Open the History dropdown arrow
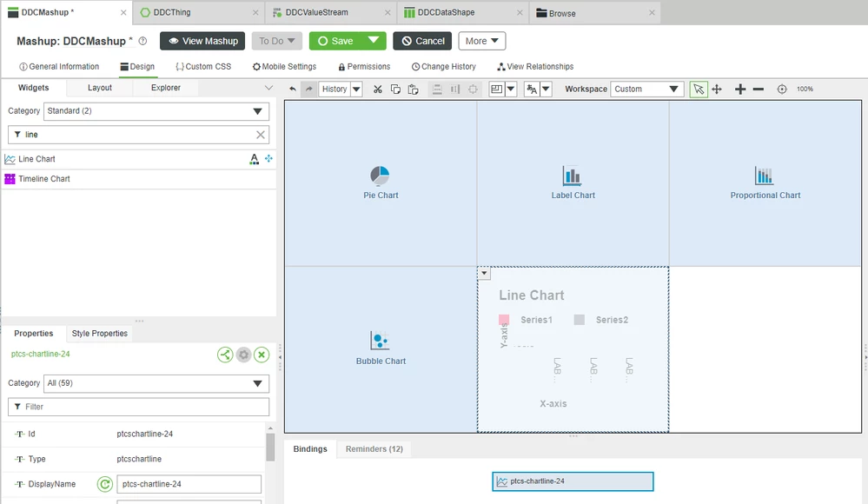The height and width of the screenshot is (504, 868). 356,89
